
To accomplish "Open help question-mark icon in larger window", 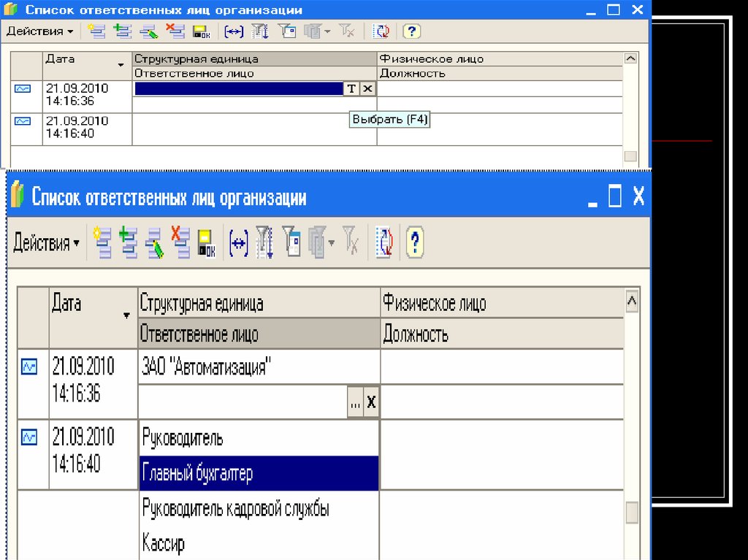I will pyautogui.click(x=415, y=243).
